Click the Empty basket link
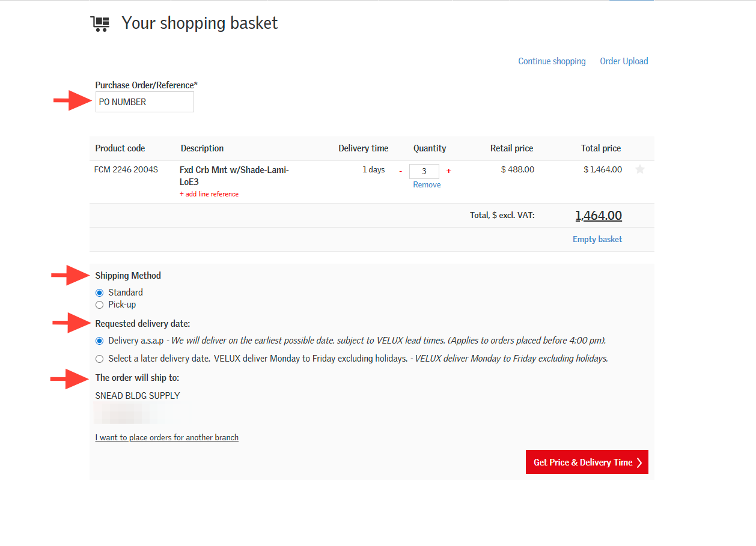 tap(597, 239)
